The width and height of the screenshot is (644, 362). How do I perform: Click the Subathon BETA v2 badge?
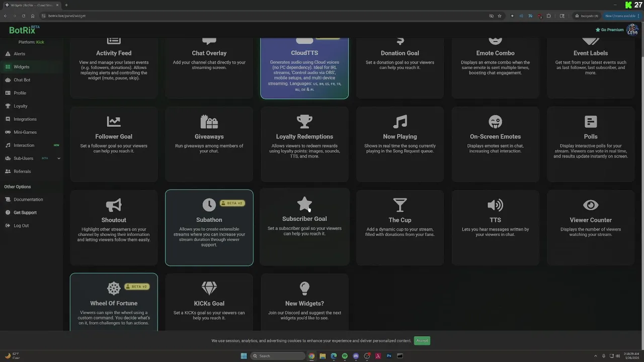(232, 203)
